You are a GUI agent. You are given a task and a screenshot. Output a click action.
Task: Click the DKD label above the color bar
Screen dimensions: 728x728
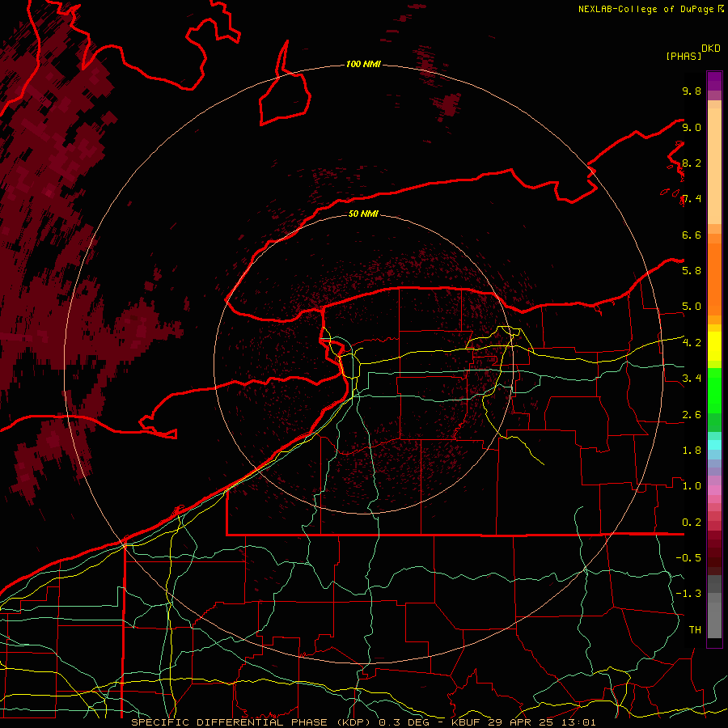pyautogui.click(x=711, y=49)
